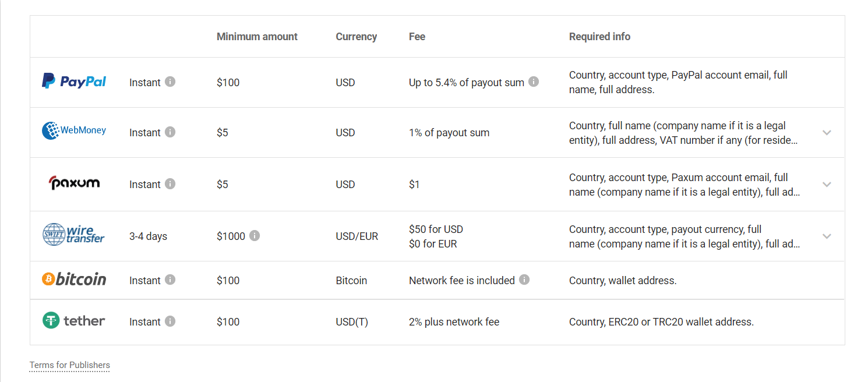The image size is (868, 382).
Task: Click the PayPal logo
Action: click(x=74, y=82)
